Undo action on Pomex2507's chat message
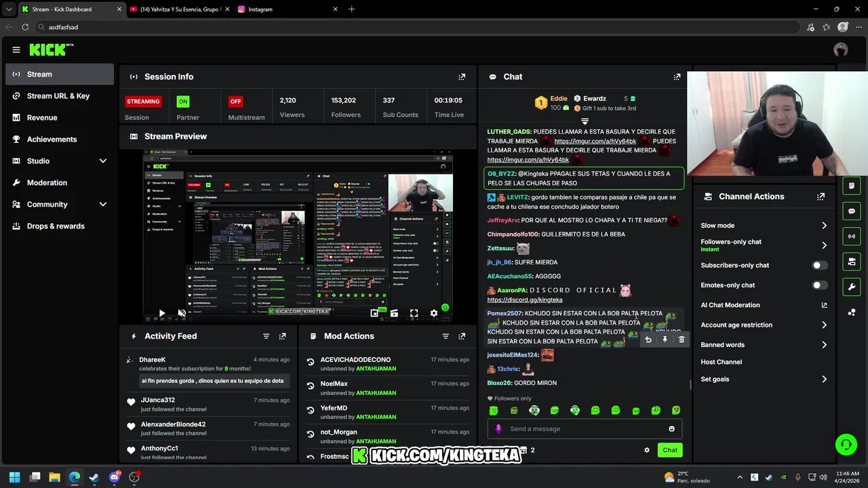This screenshot has width=868, height=488. pos(648,340)
